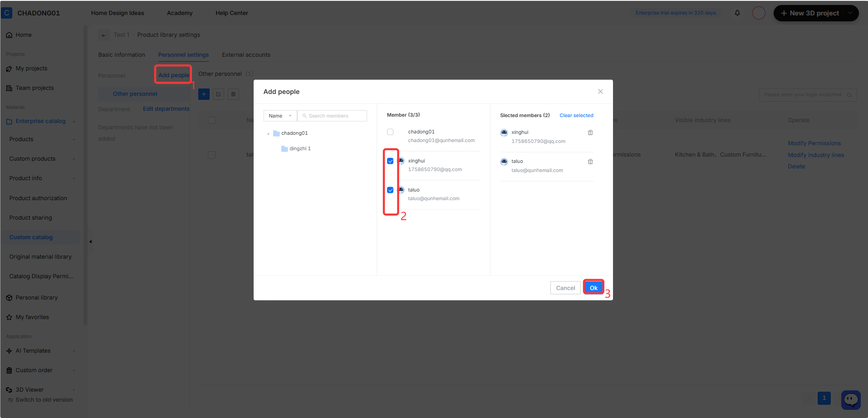The height and width of the screenshot is (418, 868).
Task: Uncheck the xinghui member checkbox
Action: tap(390, 161)
